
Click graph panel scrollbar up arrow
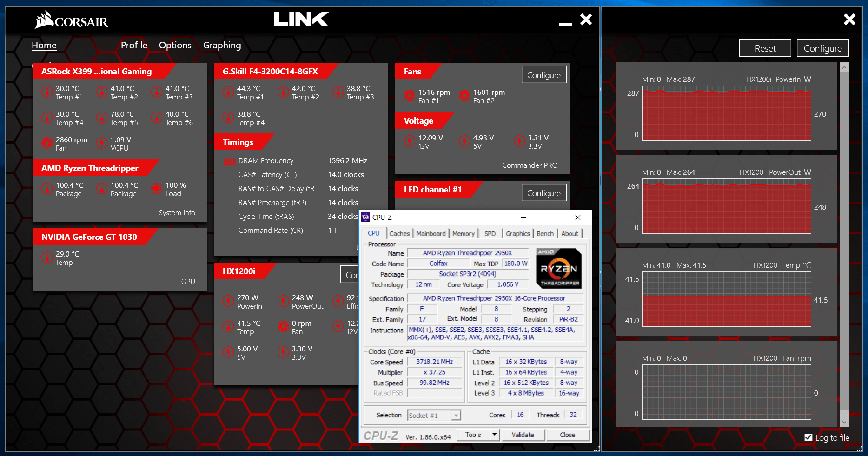(844, 68)
